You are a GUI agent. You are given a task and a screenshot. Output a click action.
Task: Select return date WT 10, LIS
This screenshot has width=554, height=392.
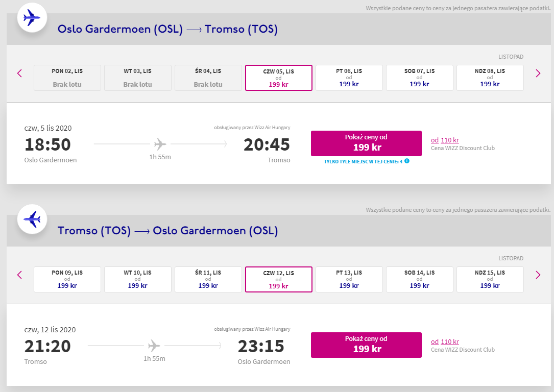(138, 279)
